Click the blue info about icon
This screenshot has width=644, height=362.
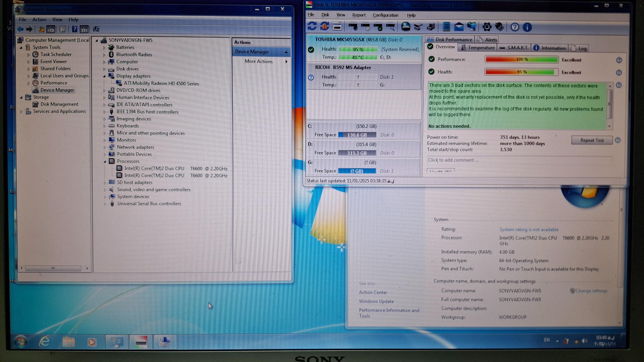pyautogui.click(x=527, y=27)
